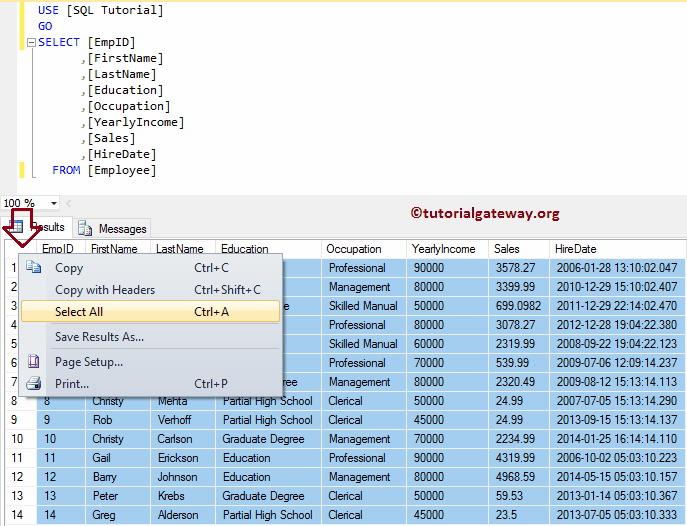Click the first name cell Peter
This screenshot has height=526, width=687.
pos(117,496)
